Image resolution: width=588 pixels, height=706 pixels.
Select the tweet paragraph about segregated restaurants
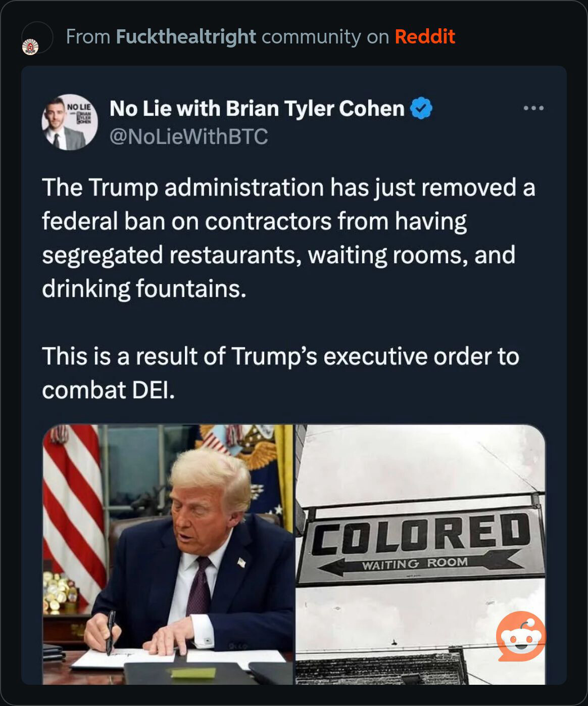click(x=288, y=238)
